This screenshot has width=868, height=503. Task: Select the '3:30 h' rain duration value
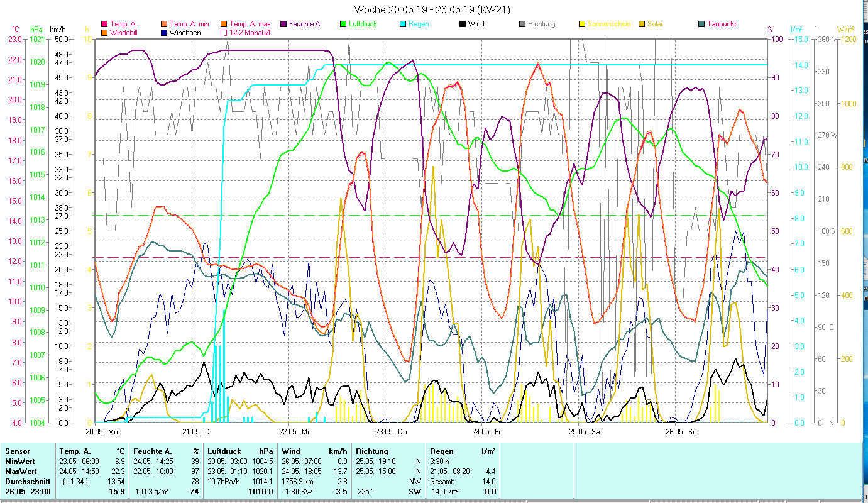(439, 462)
